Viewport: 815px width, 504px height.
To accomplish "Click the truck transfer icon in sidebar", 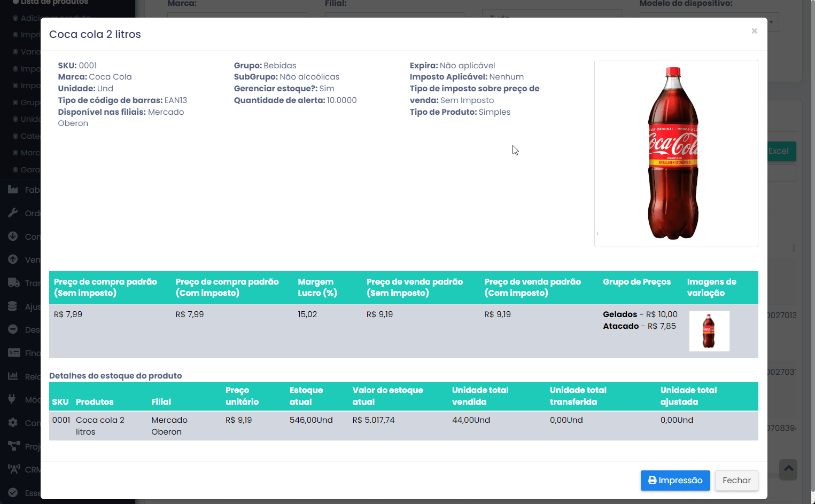I will click(x=14, y=282).
